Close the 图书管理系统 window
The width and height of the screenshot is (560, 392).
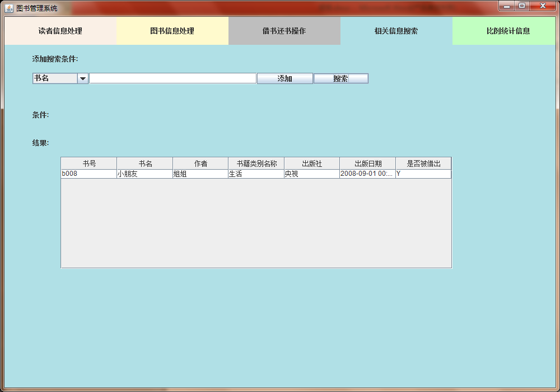543,6
